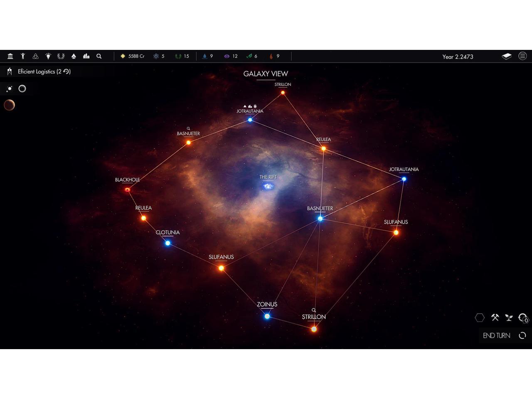The height and width of the screenshot is (399, 532).
Task: Click the END TURN button
Action: coord(505,335)
